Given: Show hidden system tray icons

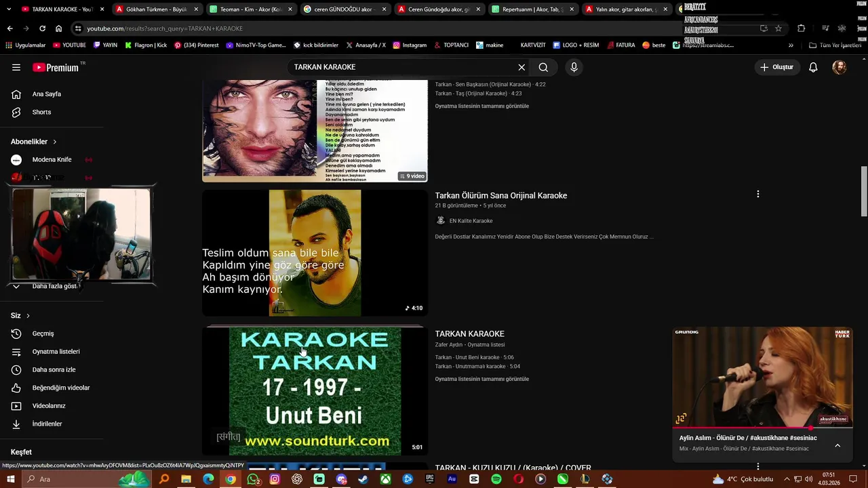Looking at the screenshot, I should tap(786, 479).
